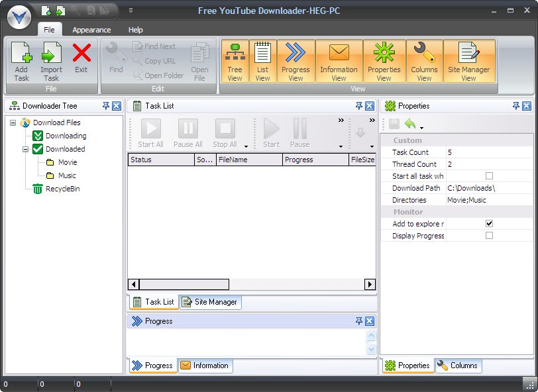Screen dimensions: 538x392
Task: Select the Movie folder
Action: pyautogui.click(x=68, y=162)
